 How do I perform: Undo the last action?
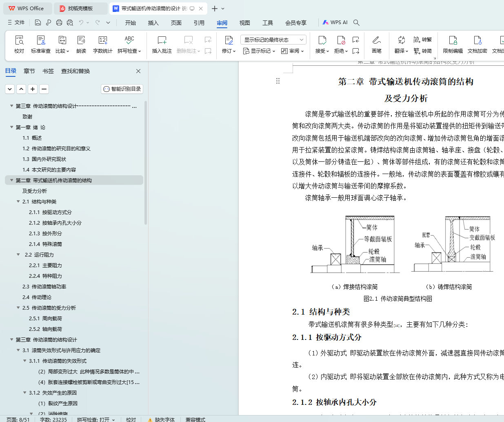click(81, 22)
